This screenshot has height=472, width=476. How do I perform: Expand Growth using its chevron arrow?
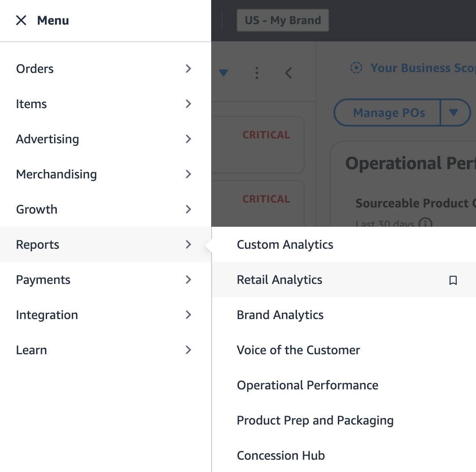coord(189,209)
